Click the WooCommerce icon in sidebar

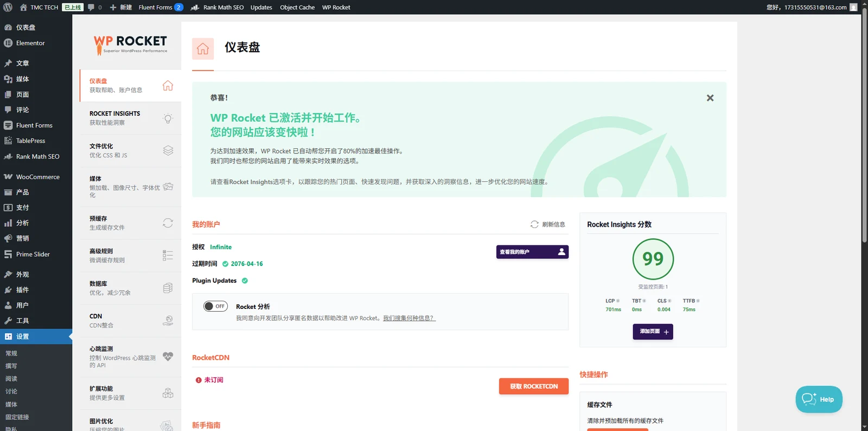pyautogui.click(x=8, y=177)
